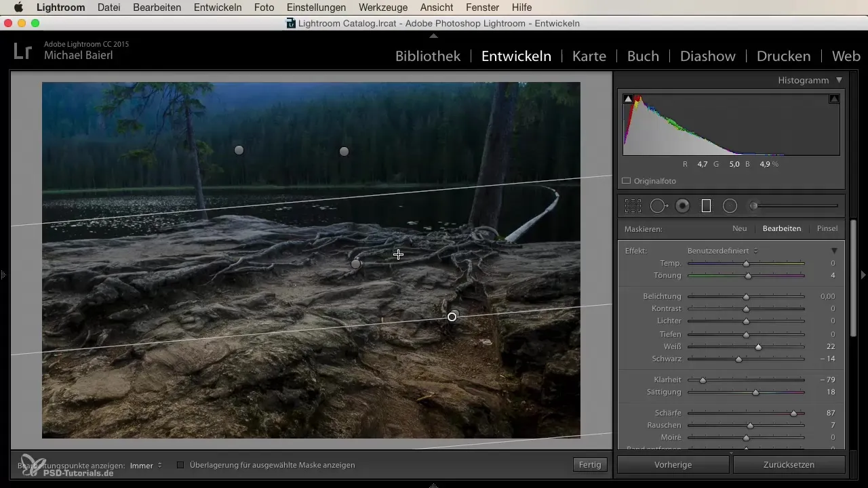Toggle highlight clipping indicator in histogram
Screen dimensions: 868x488
click(x=834, y=99)
